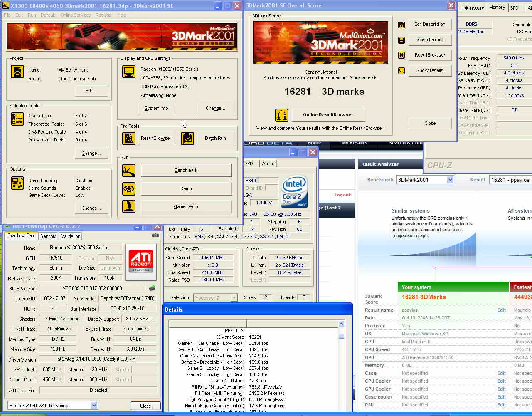
Task: Click the ResultBrowser icon in score window
Action: coord(401,55)
